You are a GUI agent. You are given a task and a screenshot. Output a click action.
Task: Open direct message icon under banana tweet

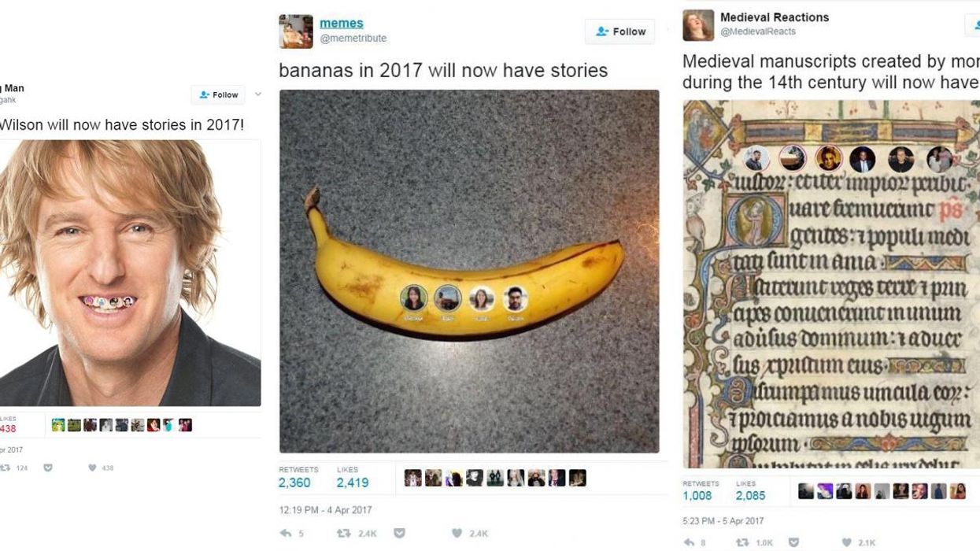click(x=399, y=534)
